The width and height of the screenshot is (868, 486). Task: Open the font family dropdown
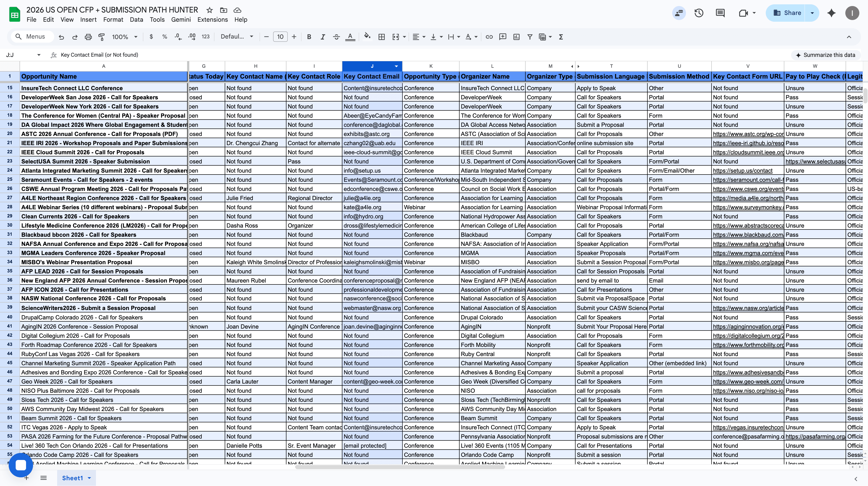237,37
